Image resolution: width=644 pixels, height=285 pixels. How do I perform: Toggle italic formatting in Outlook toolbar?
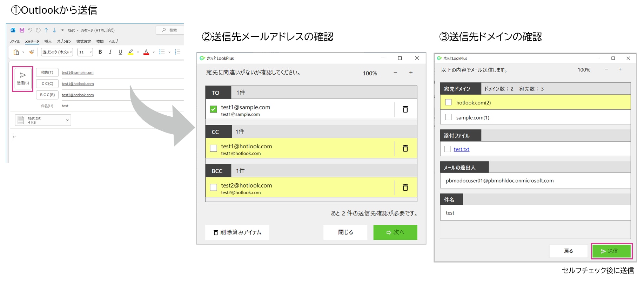point(110,52)
